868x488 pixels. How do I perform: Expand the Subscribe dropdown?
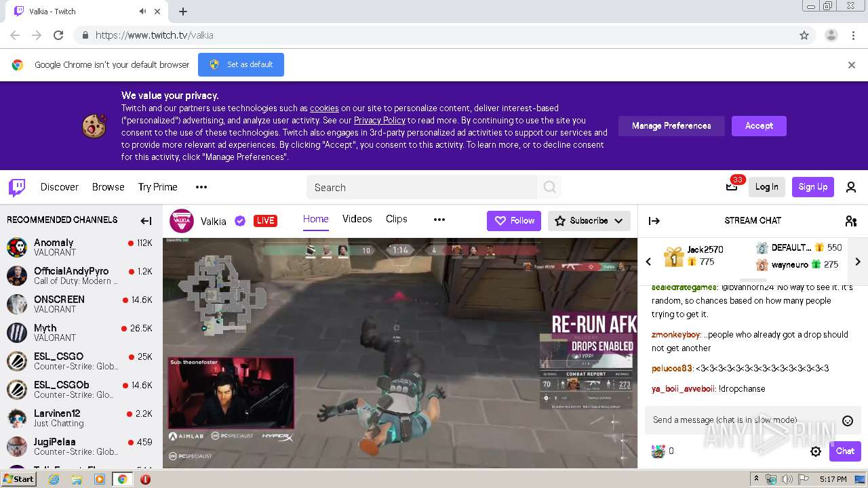click(618, 221)
